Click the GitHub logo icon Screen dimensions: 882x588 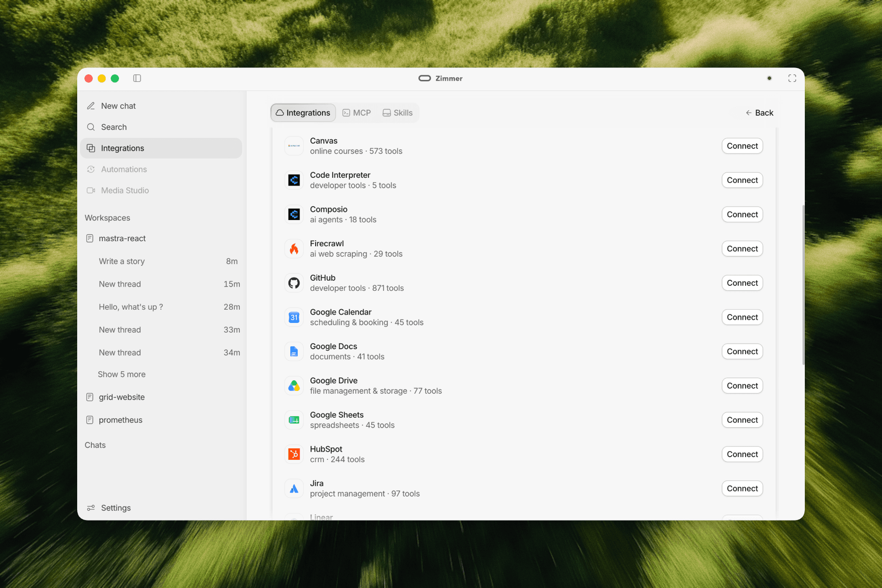(294, 283)
